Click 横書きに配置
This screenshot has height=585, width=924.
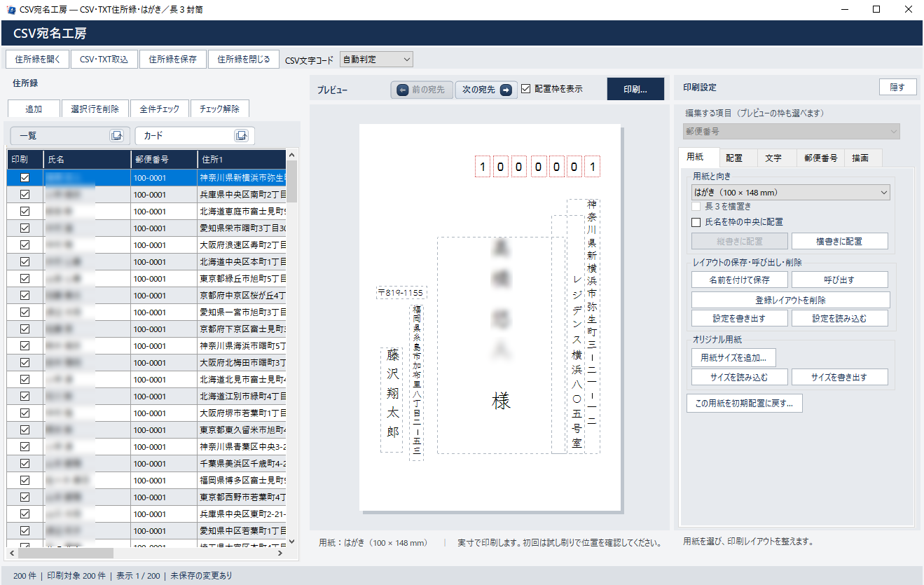[840, 241]
